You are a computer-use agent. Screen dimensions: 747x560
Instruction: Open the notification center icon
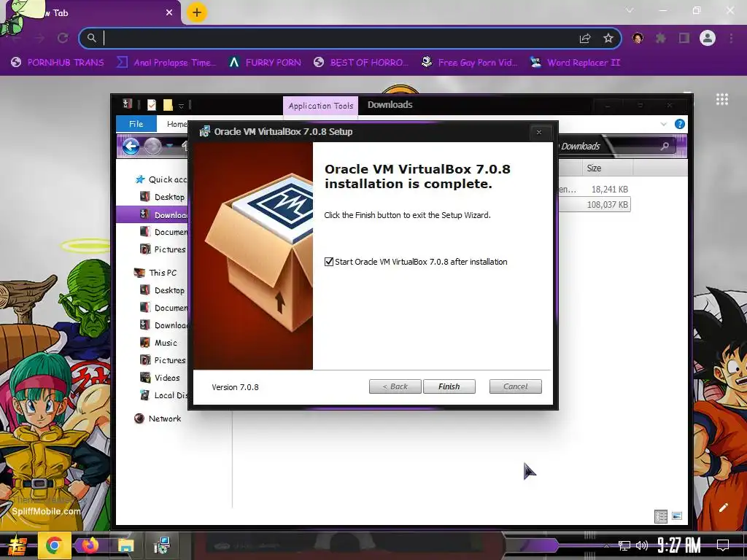pyautogui.click(x=723, y=545)
